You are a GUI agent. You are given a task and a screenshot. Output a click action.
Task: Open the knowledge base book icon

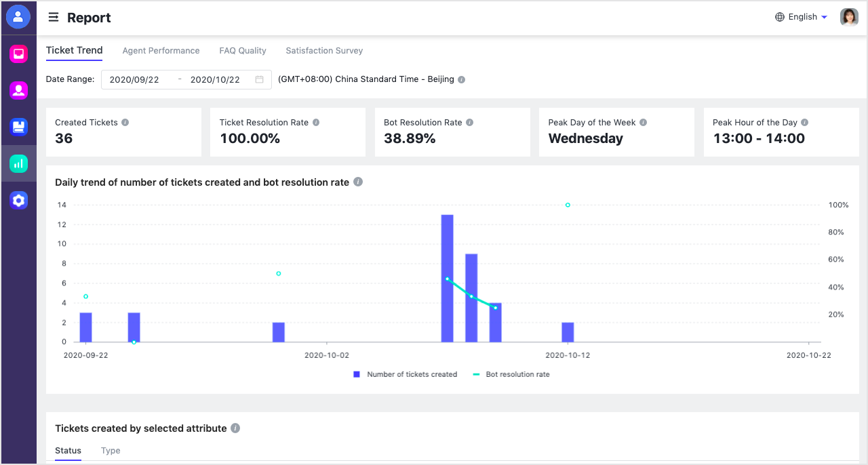[x=18, y=126]
